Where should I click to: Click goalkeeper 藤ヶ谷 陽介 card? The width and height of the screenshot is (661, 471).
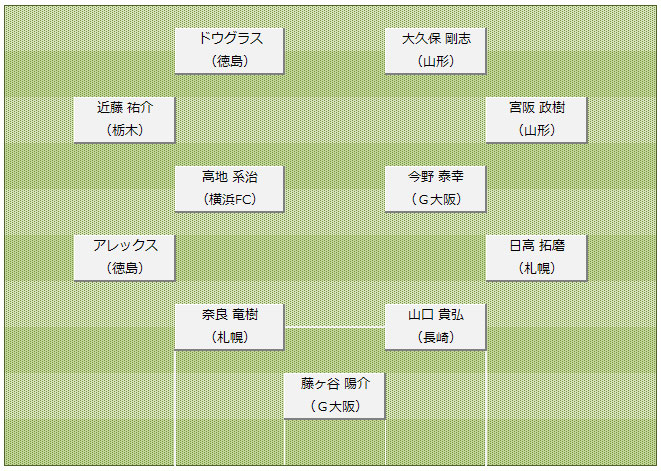334,395
